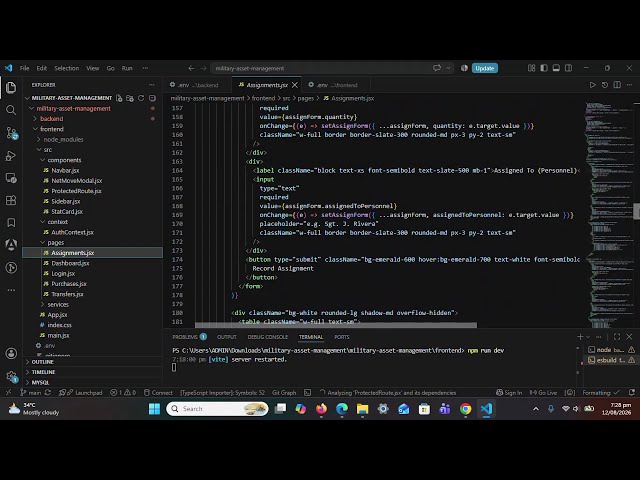Click New File icon in explorer header
This screenshot has width=640, height=480.
point(119,98)
